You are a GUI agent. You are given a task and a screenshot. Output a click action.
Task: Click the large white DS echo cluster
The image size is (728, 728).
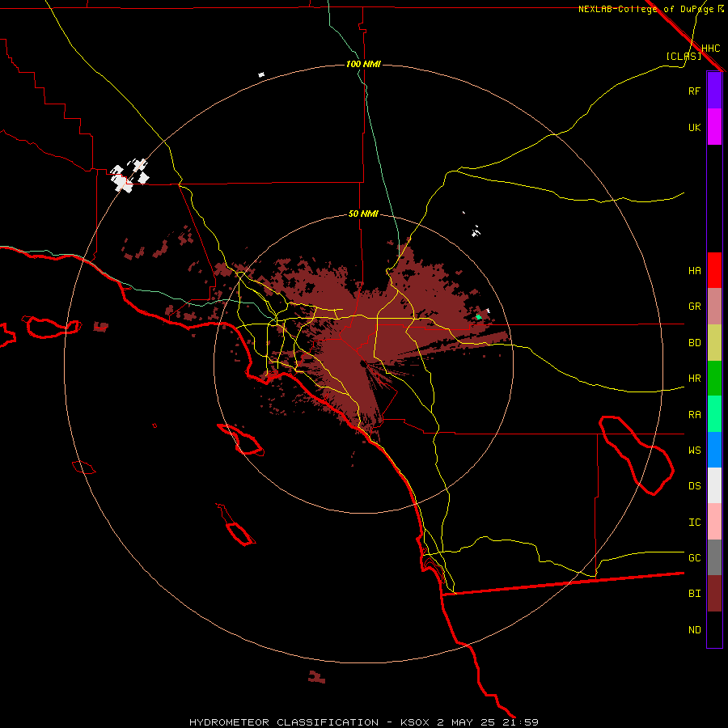point(129,176)
